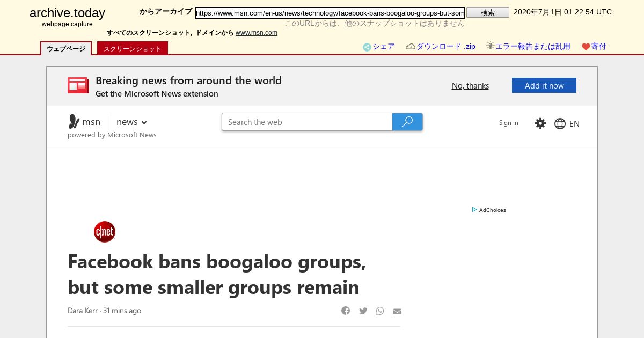Click the archive.today site title
This screenshot has height=338, width=644.
click(x=67, y=13)
